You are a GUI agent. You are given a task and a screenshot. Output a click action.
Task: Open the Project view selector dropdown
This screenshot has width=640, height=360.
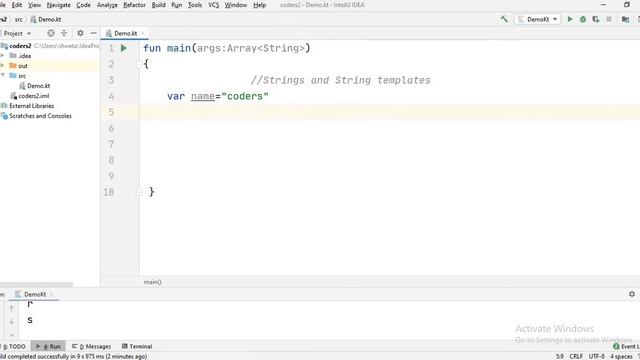[x=17, y=33]
